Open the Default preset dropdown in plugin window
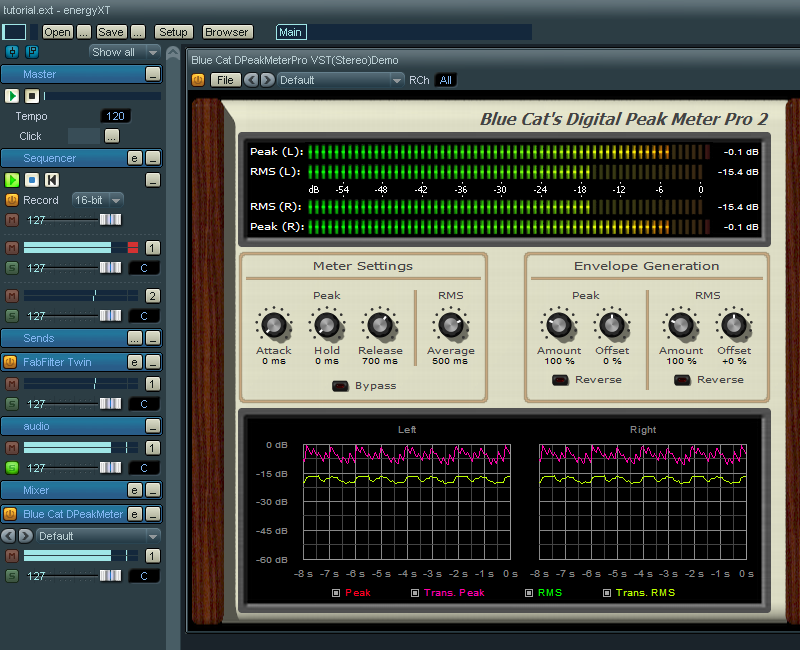 (x=341, y=80)
